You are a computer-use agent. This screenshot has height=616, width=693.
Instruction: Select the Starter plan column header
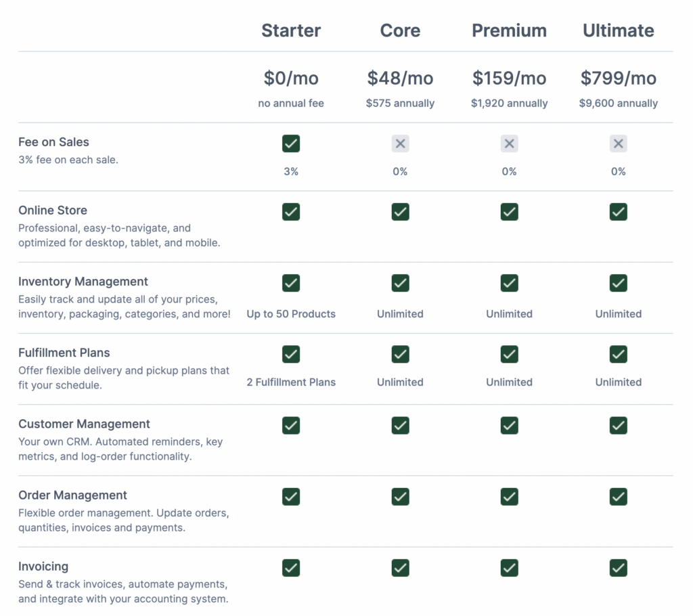click(x=291, y=30)
